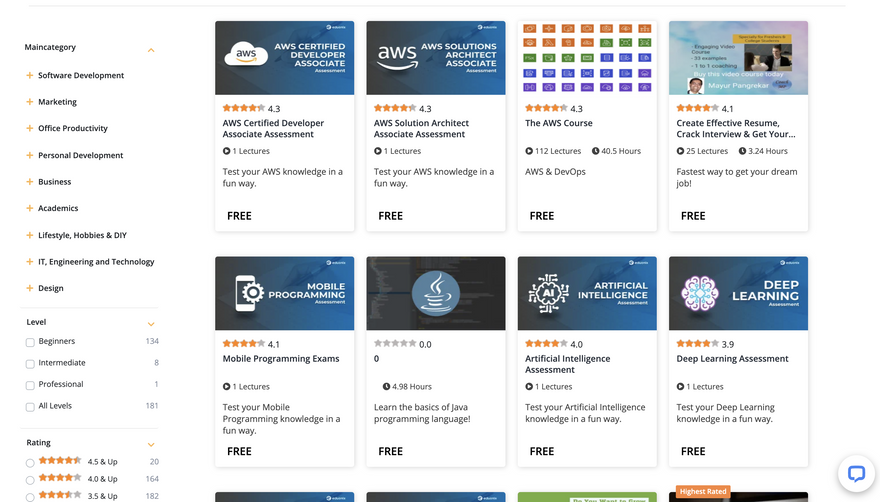This screenshot has height=502, width=880.
Task: Click plus icon next to Design
Action: 30,289
